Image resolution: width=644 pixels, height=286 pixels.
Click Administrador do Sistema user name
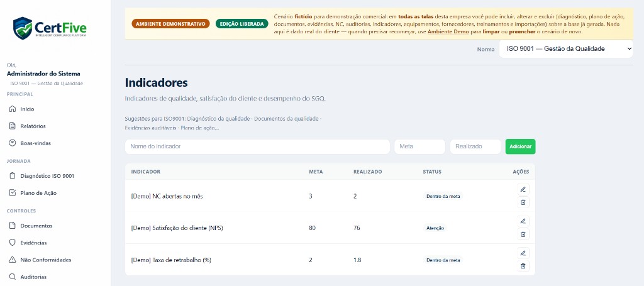pos(43,74)
